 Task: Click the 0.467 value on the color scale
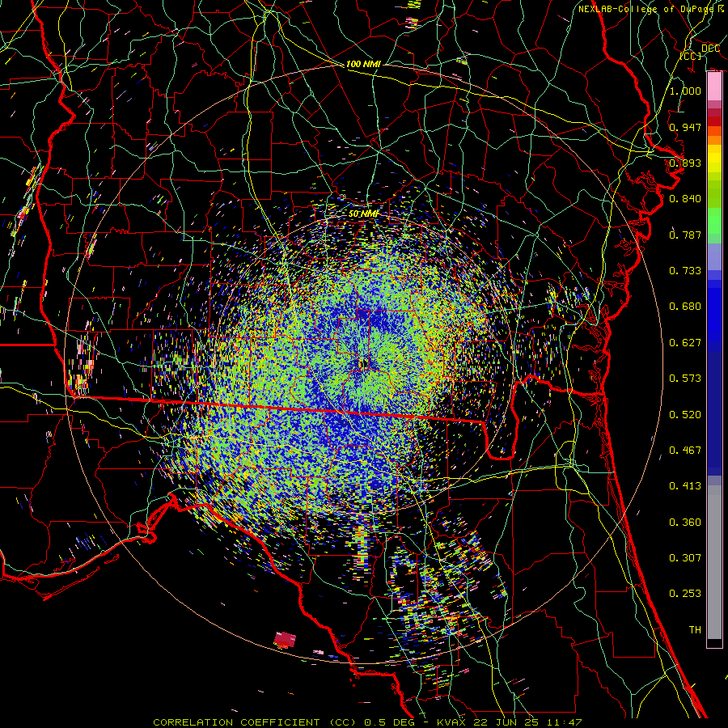pyautogui.click(x=685, y=451)
